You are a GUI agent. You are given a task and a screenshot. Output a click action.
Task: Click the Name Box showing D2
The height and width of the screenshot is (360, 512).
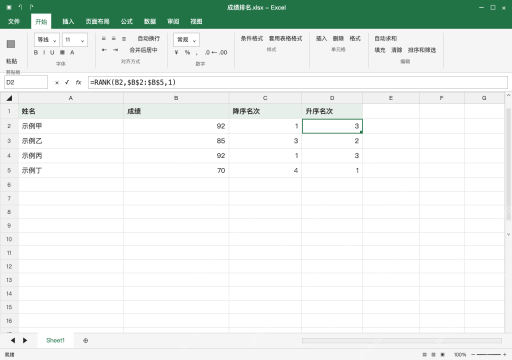[x=26, y=82]
